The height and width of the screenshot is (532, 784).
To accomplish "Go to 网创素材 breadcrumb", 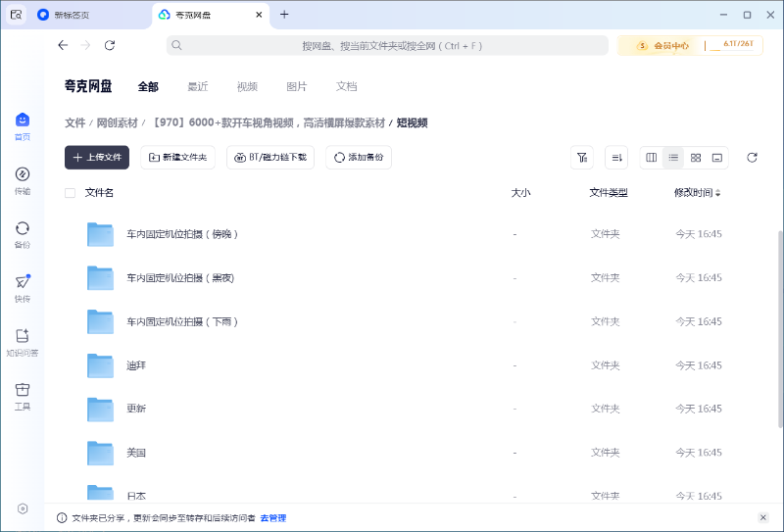I will 117,123.
